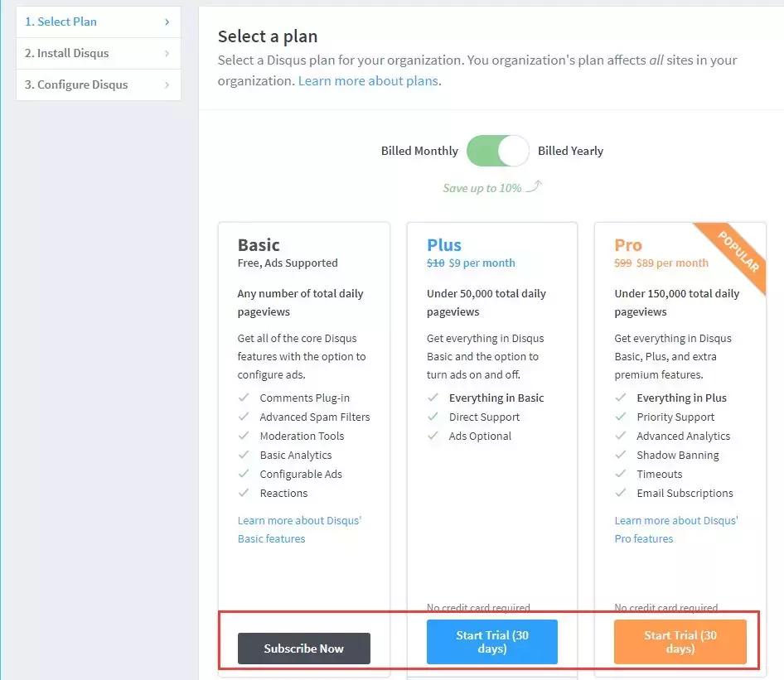Open Learn more about Disqus' Pro features
This screenshot has height=680, width=784.
675,529
